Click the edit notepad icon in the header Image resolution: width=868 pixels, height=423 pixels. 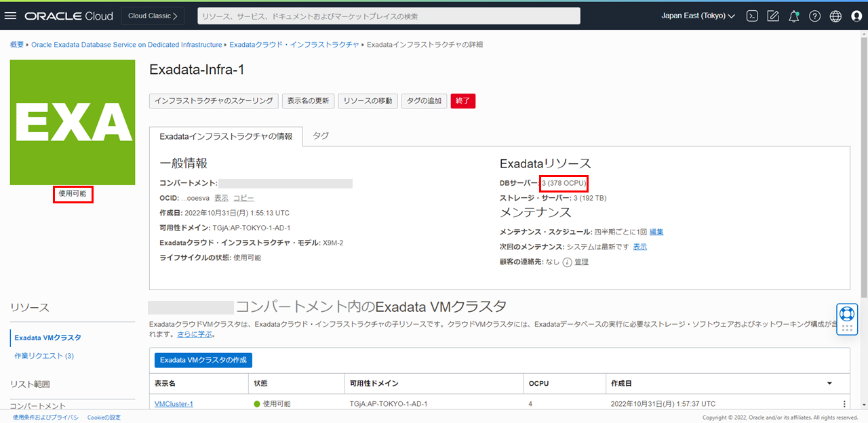[772, 16]
